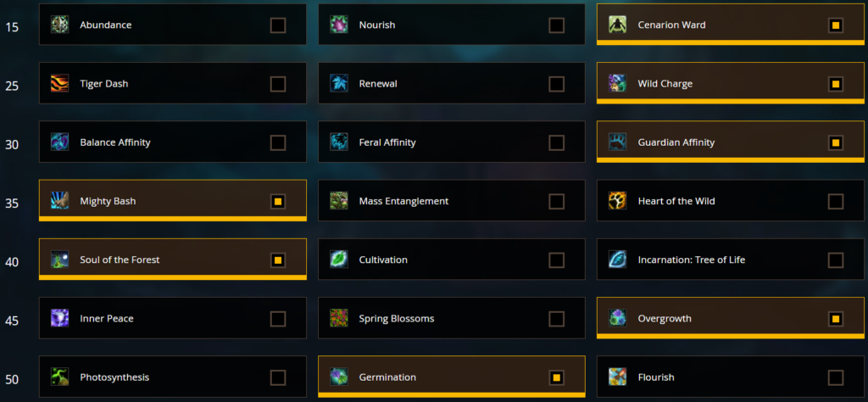Screen dimensions: 868x402
Task: Click the Renewal leaf icon
Action: [339, 84]
